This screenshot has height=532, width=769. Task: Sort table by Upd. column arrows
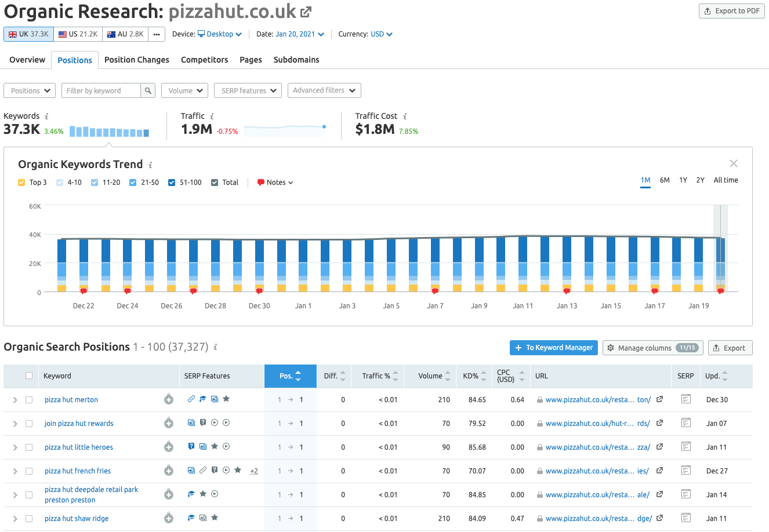click(725, 376)
